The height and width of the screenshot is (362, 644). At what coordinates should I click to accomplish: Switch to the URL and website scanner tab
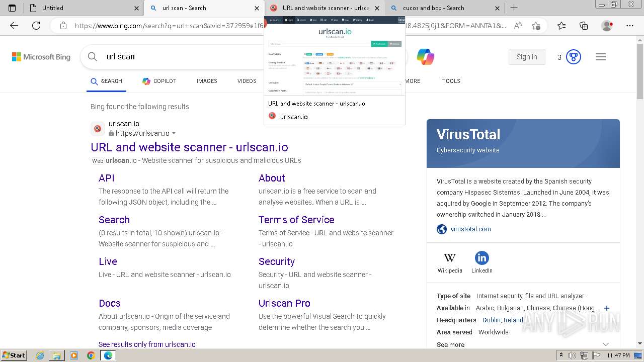[325, 8]
